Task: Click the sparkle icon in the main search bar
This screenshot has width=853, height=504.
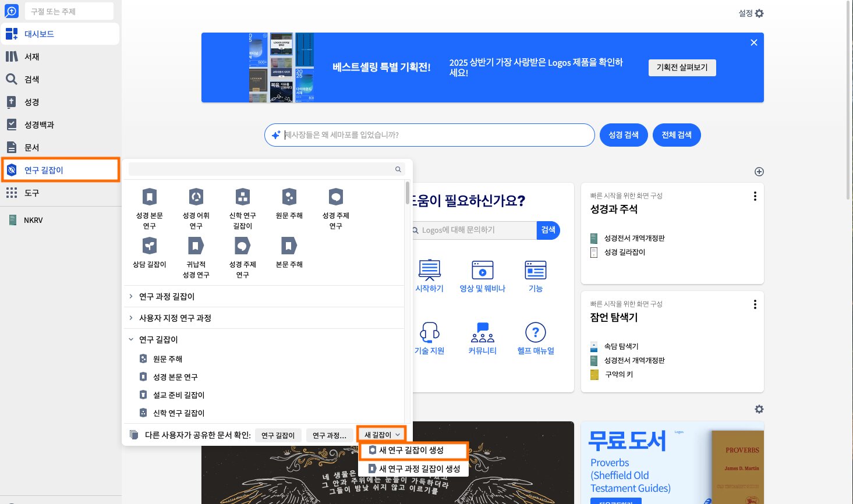Action: (276, 135)
